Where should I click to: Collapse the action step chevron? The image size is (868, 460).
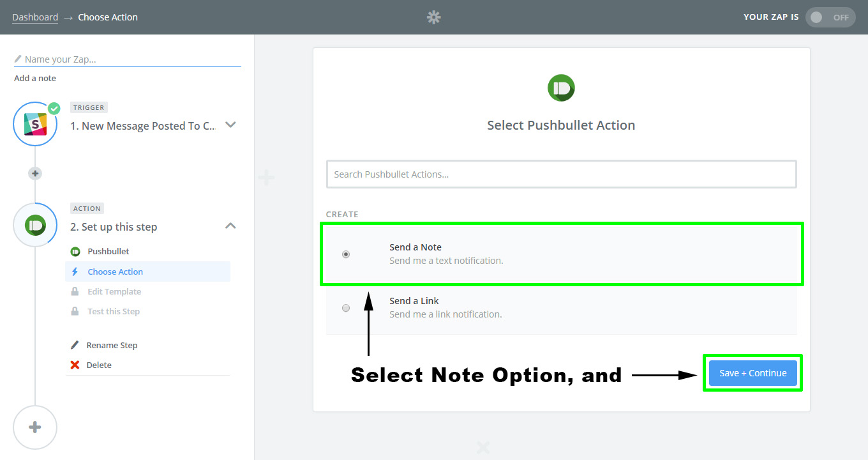point(231,226)
